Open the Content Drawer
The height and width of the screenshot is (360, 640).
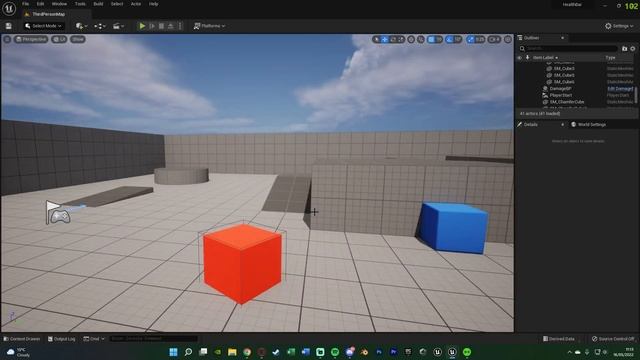[x=22, y=339]
